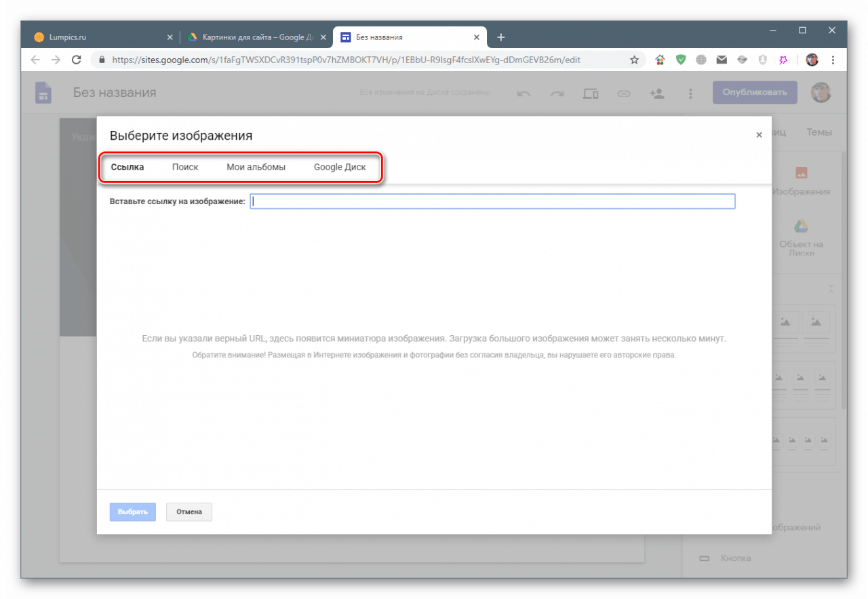Go forward in browser history
The width and height of the screenshot is (868, 599).
tap(56, 60)
